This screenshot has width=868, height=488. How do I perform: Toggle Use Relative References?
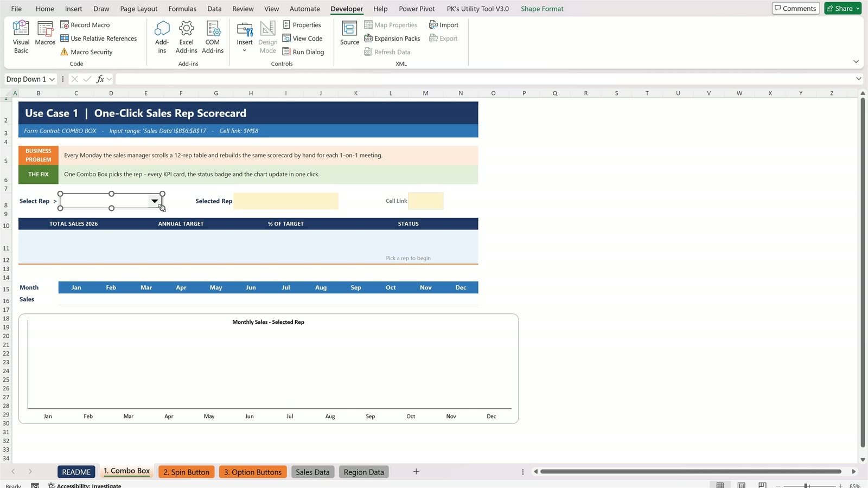(x=98, y=38)
